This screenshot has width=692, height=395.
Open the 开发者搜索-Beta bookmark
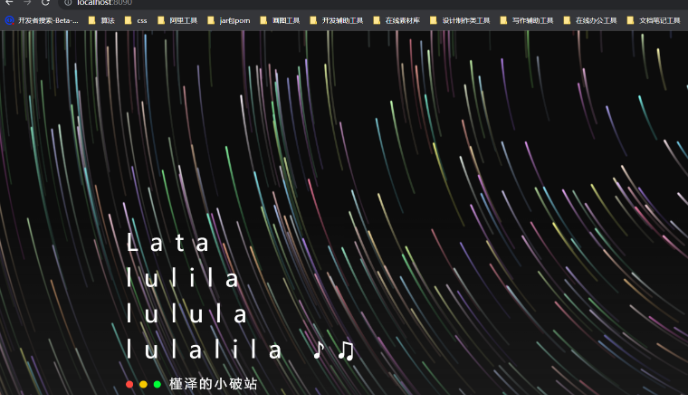coord(42,20)
